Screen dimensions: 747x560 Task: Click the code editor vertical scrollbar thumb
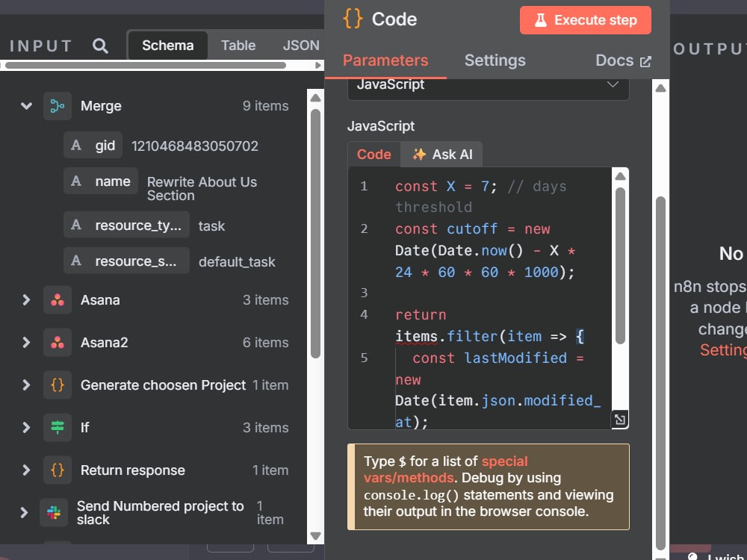point(620,266)
